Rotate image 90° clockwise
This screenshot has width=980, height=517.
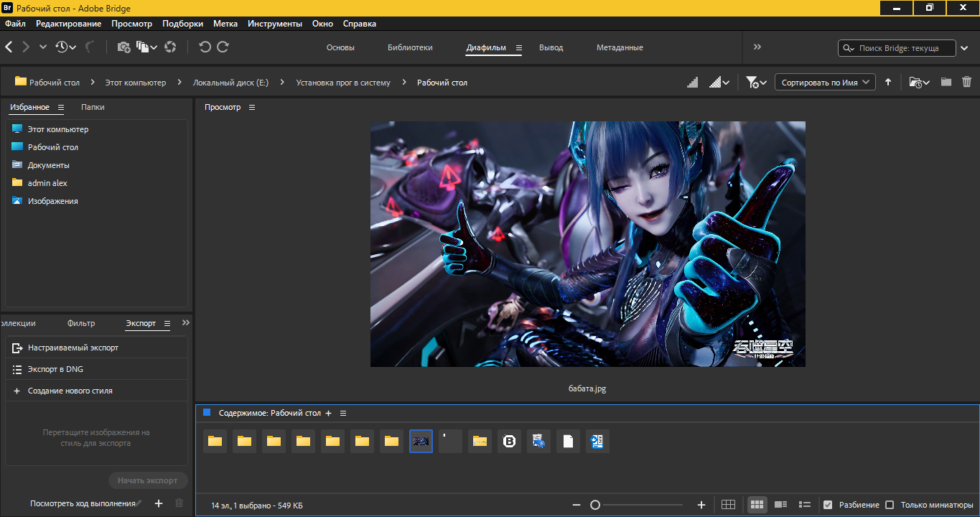click(223, 47)
